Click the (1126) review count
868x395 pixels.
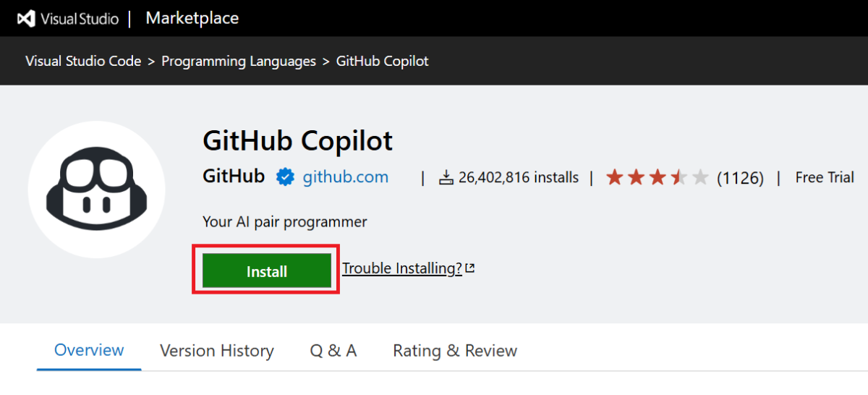[x=740, y=177]
